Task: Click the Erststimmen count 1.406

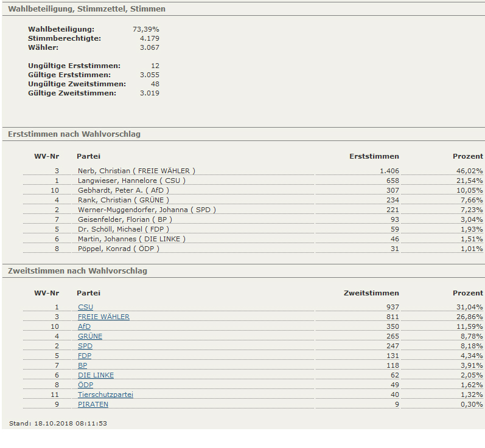Action: pyautogui.click(x=389, y=171)
